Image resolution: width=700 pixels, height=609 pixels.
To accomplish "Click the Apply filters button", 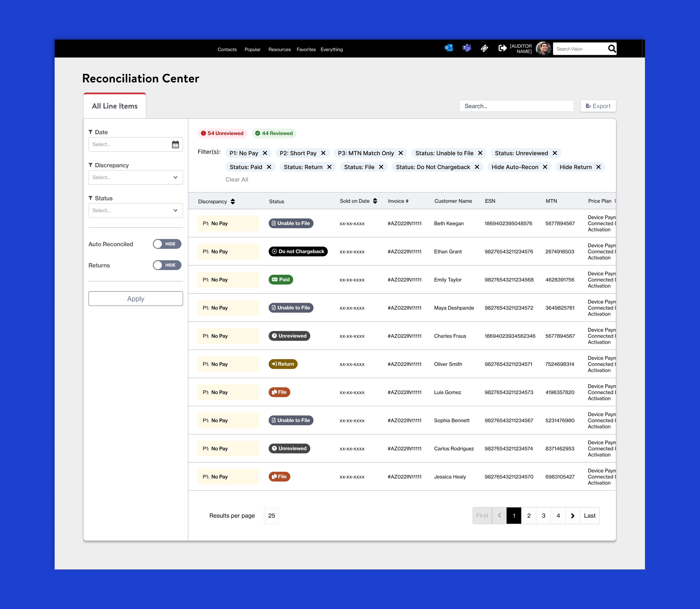I will click(136, 299).
